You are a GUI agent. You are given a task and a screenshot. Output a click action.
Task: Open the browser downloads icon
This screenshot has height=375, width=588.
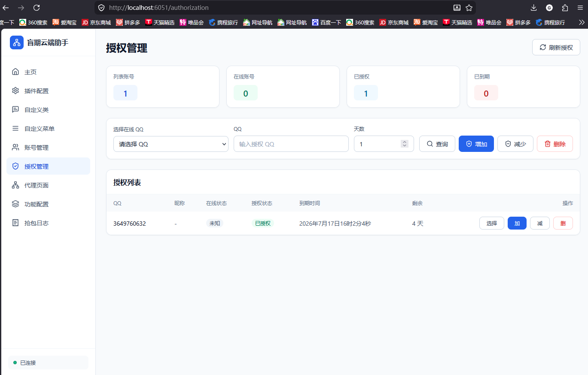[534, 8]
